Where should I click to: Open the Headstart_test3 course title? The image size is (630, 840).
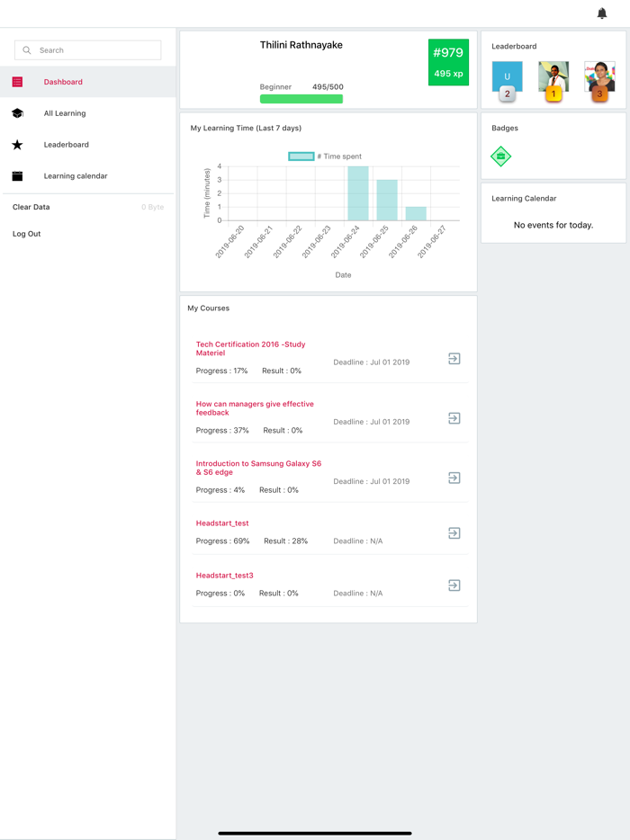[x=224, y=576]
